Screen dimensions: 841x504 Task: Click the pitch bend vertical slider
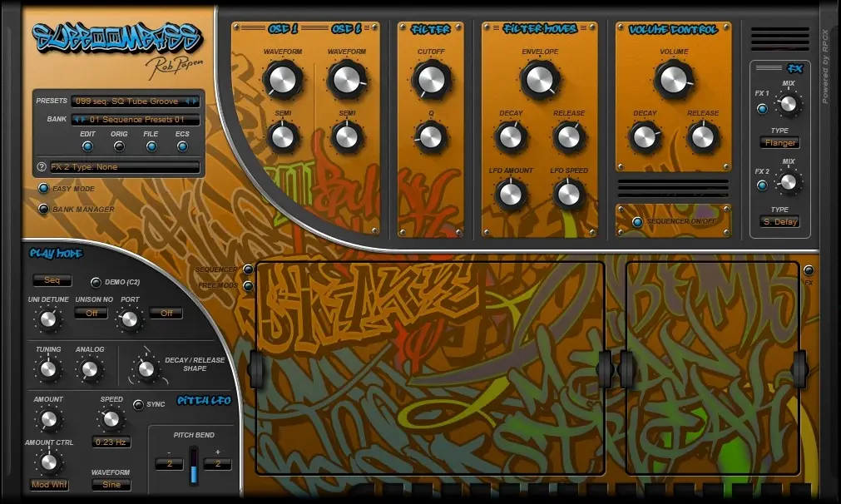point(194,466)
